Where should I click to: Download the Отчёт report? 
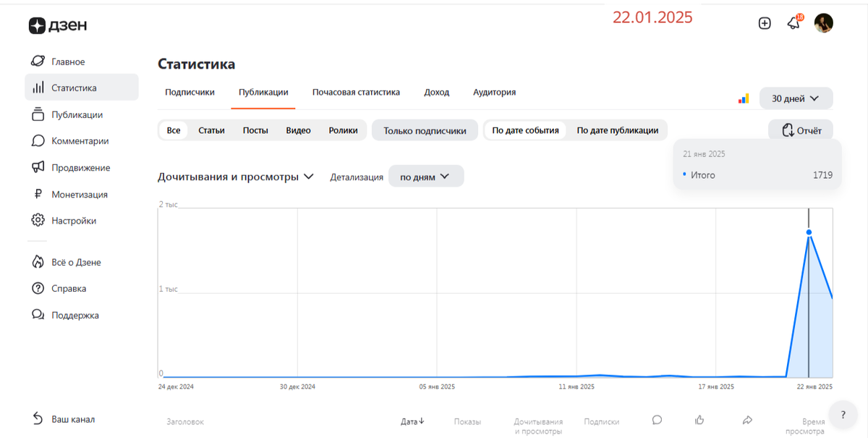pos(801,130)
